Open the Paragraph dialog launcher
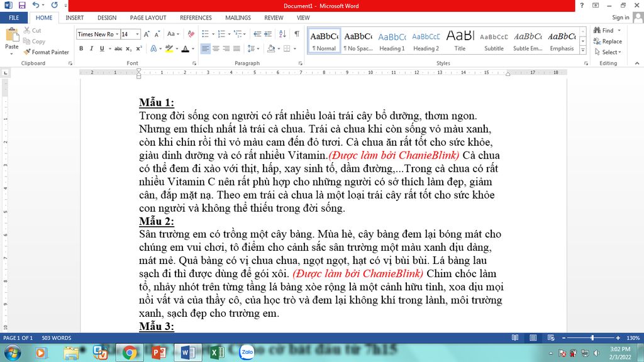 [300, 63]
